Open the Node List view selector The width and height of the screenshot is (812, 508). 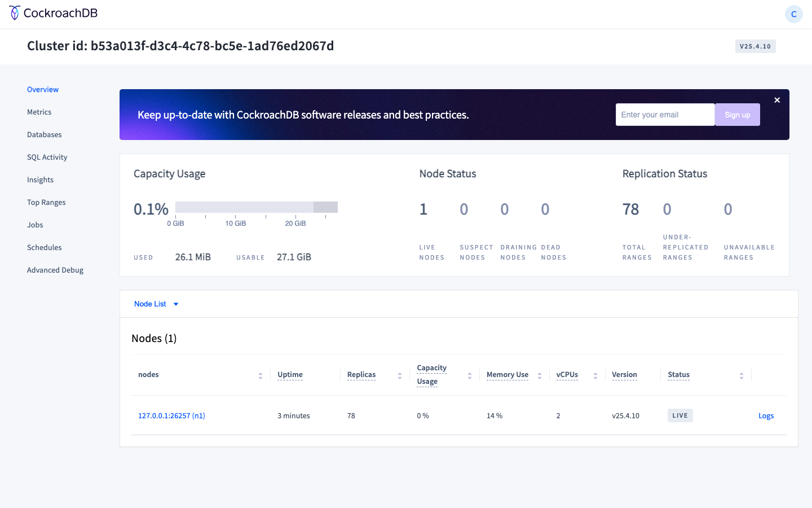[x=156, y=304]
